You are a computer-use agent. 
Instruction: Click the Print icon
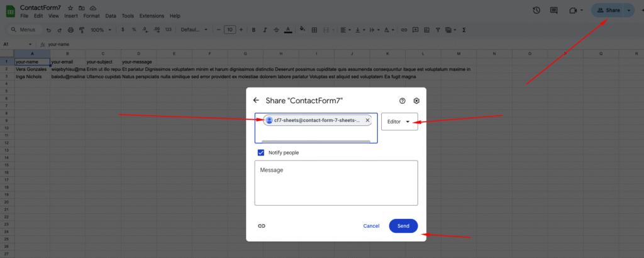pos(70,30)
